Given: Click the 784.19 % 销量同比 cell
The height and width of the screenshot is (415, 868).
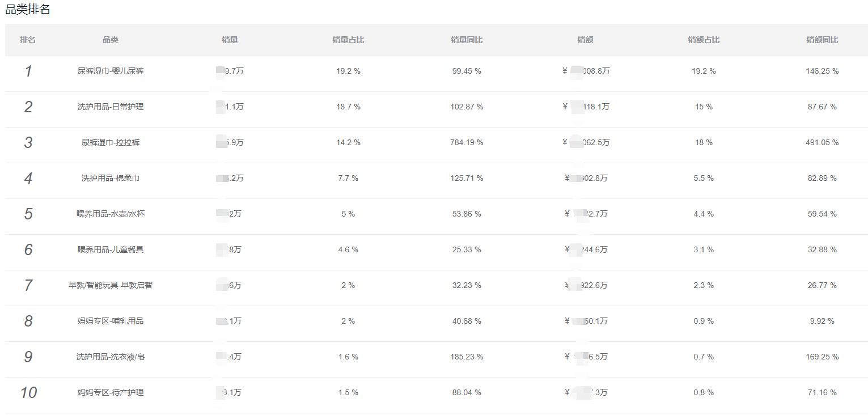Looking at the screenshot, I should tap(467, 142).
